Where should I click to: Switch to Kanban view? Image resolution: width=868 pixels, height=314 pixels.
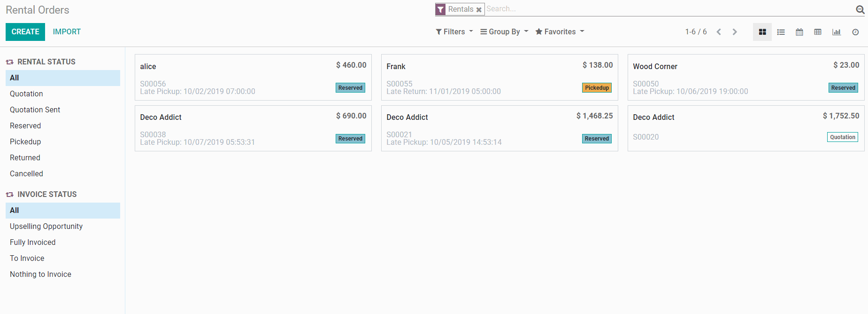point(762,32)
